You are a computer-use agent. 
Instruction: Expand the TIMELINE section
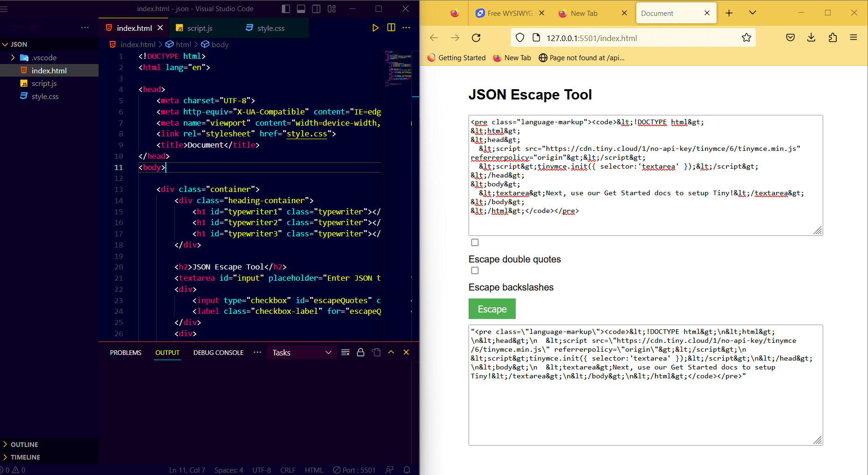click(49, 457)
